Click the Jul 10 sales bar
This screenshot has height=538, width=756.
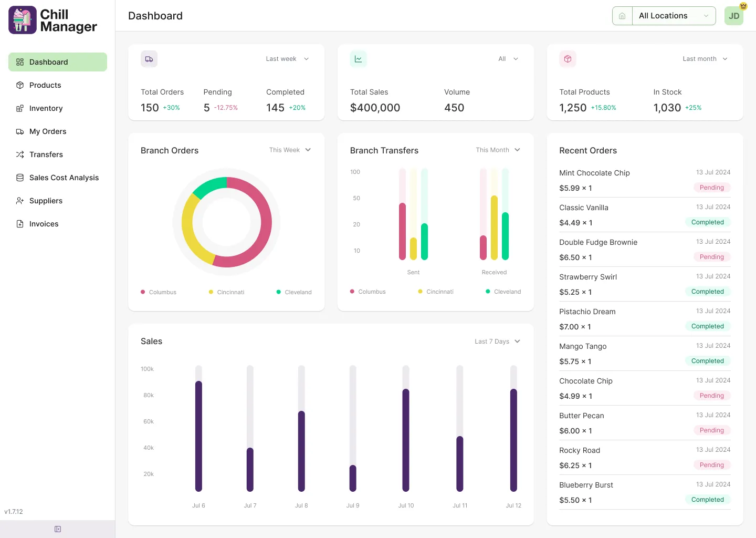[406, 440]
